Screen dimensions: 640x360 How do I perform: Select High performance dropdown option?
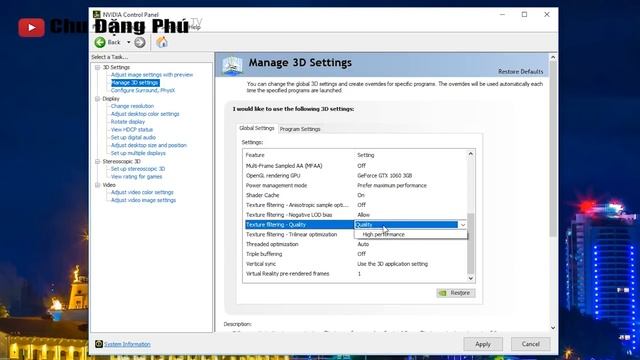tap(410, 235)
